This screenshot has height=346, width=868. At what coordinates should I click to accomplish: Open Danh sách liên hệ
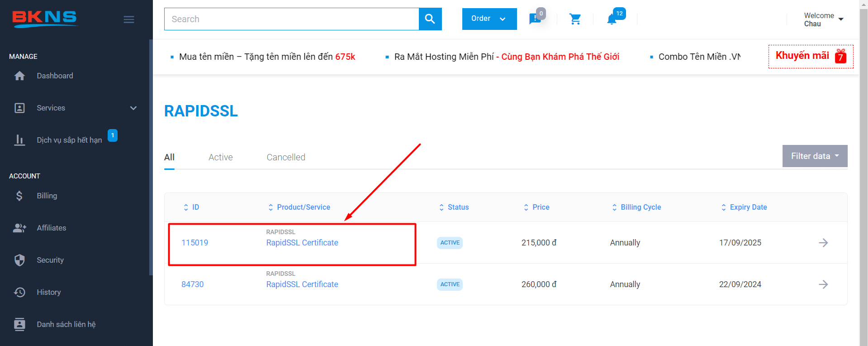click(x=66, y=324)
